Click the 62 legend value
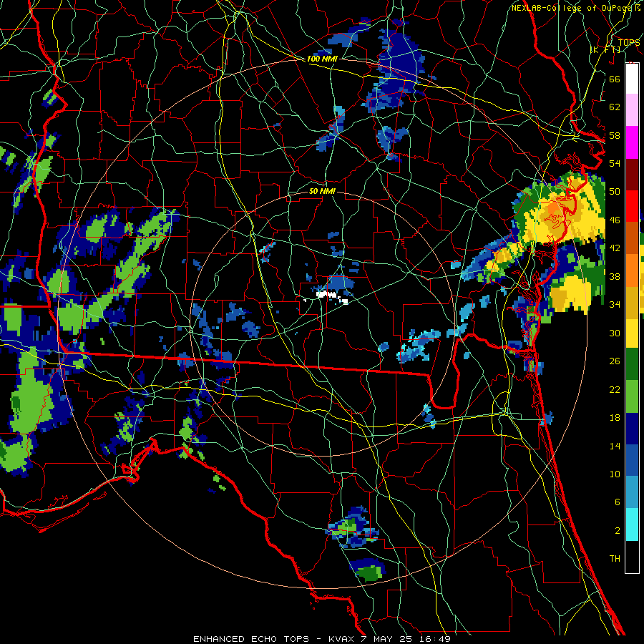This screenshot has width=644, height=644. [x=615, y=107]
